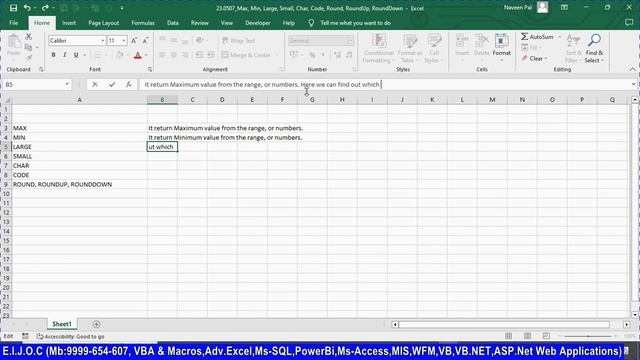Toggle Bold formatting
640x360 pixels.
[x=53, y=55]
